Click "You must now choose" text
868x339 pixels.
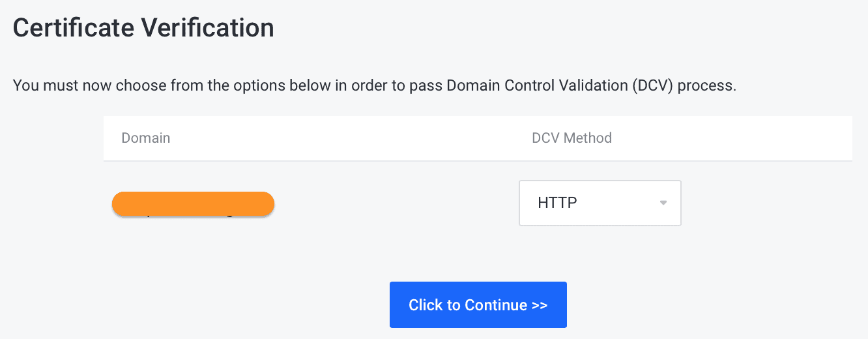pos(70,86)
